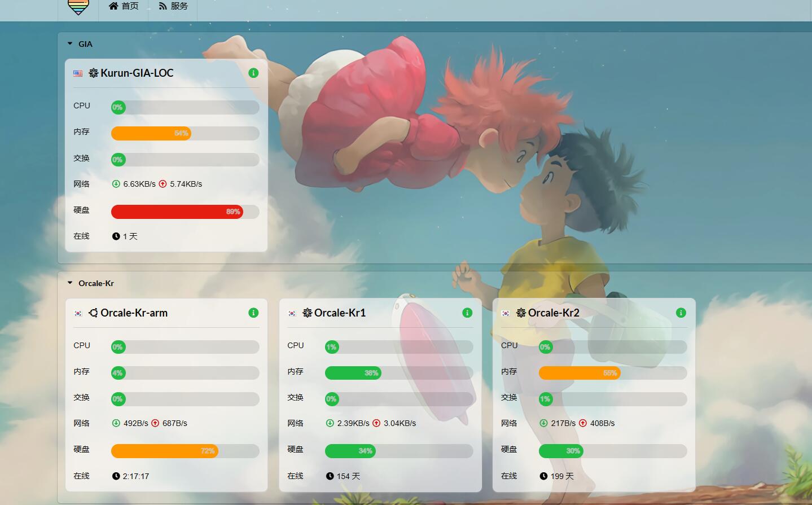The image size is (812, 505).
Task: Select the Orcale-Kr2 server title
Action: pyautogui.click(x=554, y=313)
